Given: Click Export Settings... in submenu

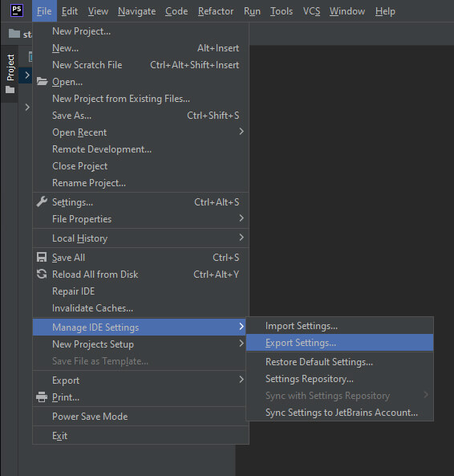Looking at the screenshot, I should click(339, 343).
